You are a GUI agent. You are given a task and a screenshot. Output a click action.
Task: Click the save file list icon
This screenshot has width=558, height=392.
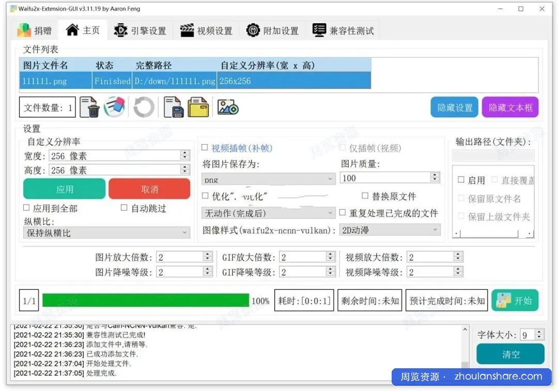(173, 107)
